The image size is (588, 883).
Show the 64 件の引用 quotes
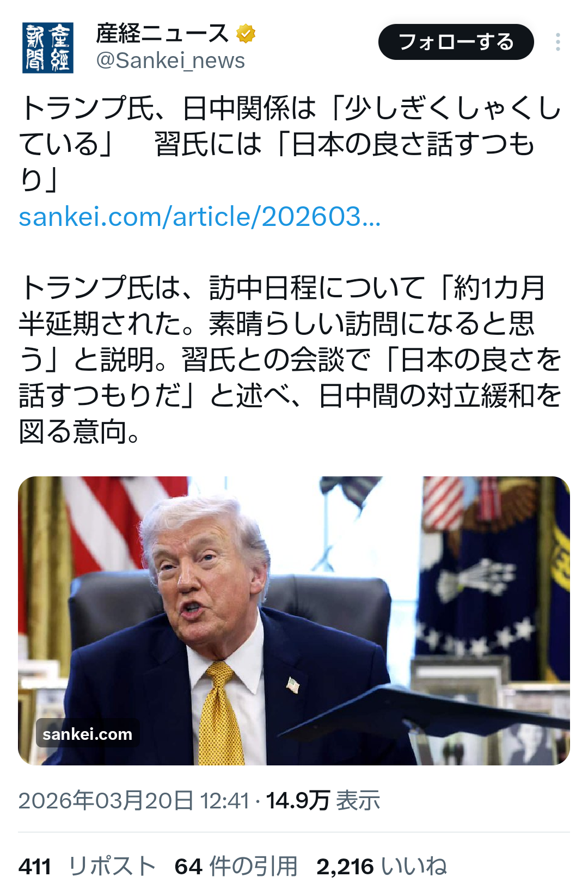click(x=236, y=866)
